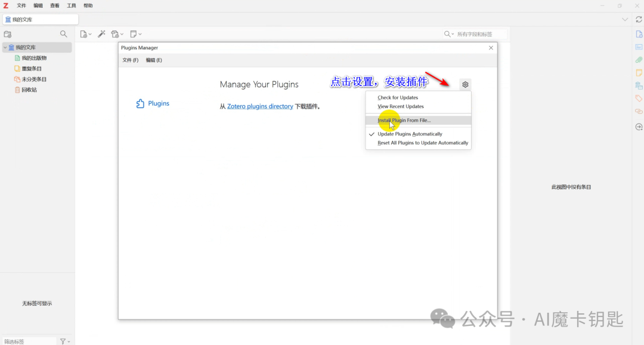Open the 编辑 (E) menu in Plugins Manager
The image size is (644, 345).
click(154, 60)
